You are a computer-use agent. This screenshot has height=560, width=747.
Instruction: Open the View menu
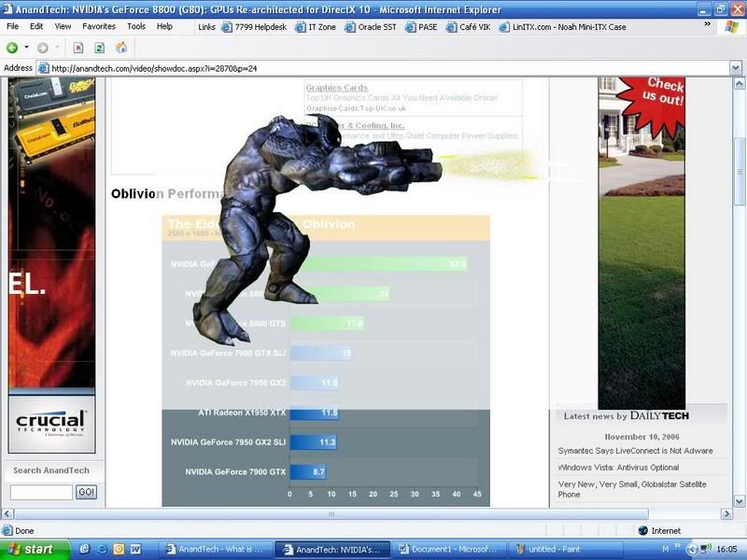click(x=63, y=27)
